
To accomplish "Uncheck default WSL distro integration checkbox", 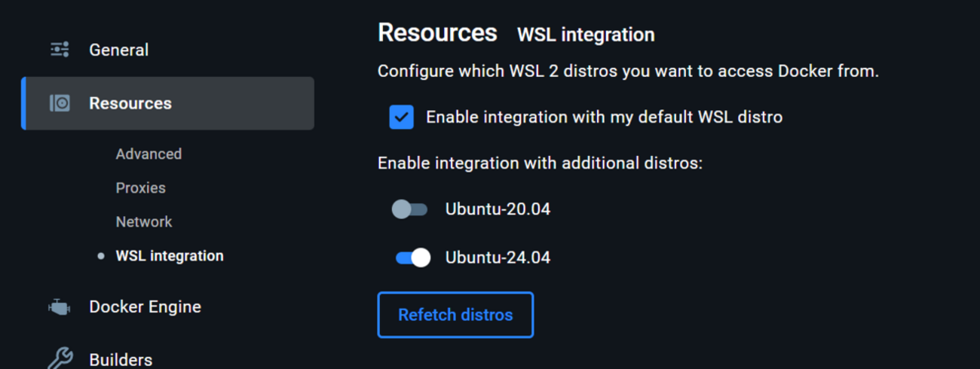I will coord(402,117).
